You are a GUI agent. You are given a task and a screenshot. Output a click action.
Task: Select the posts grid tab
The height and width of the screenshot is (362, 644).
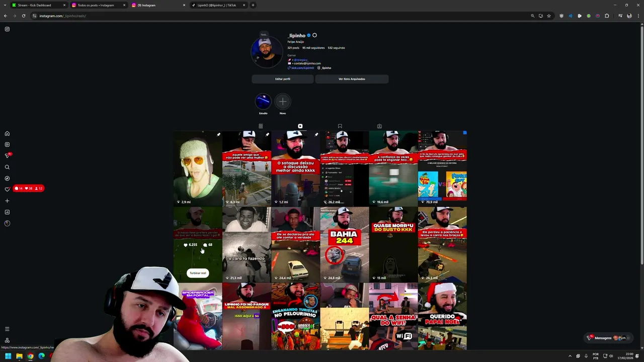point(261,126)
